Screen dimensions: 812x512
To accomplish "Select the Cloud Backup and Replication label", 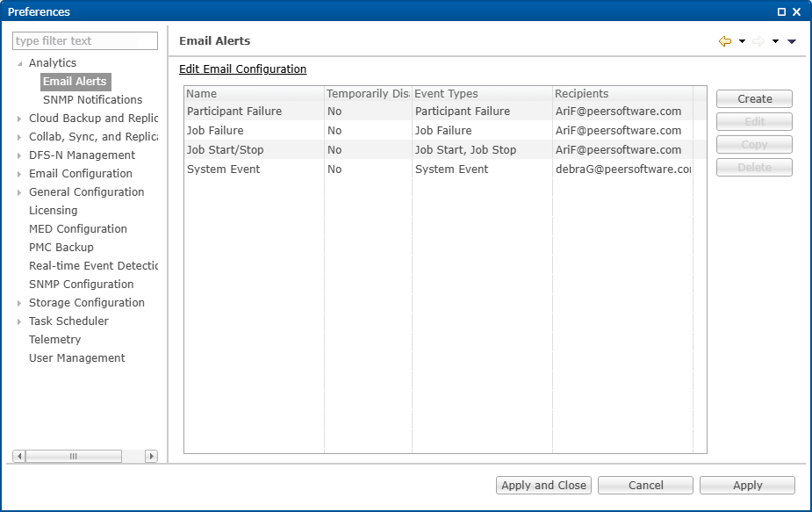I will [94, 119].
